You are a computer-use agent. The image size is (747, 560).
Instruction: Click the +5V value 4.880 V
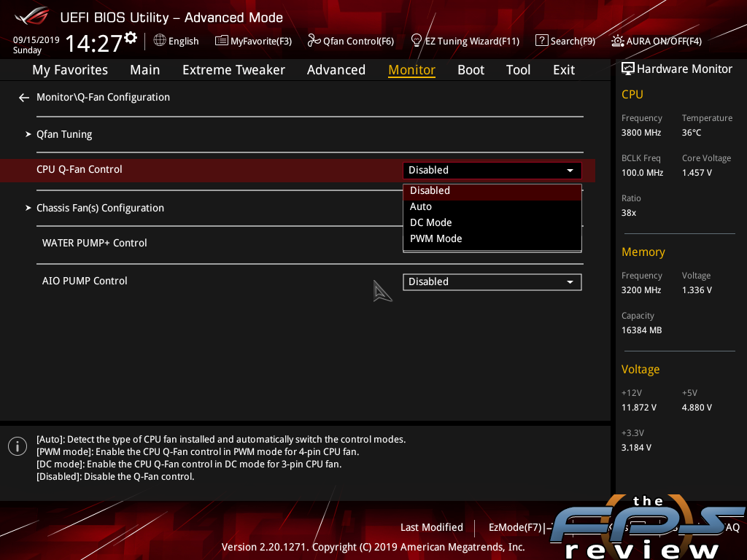pos(697,408)
